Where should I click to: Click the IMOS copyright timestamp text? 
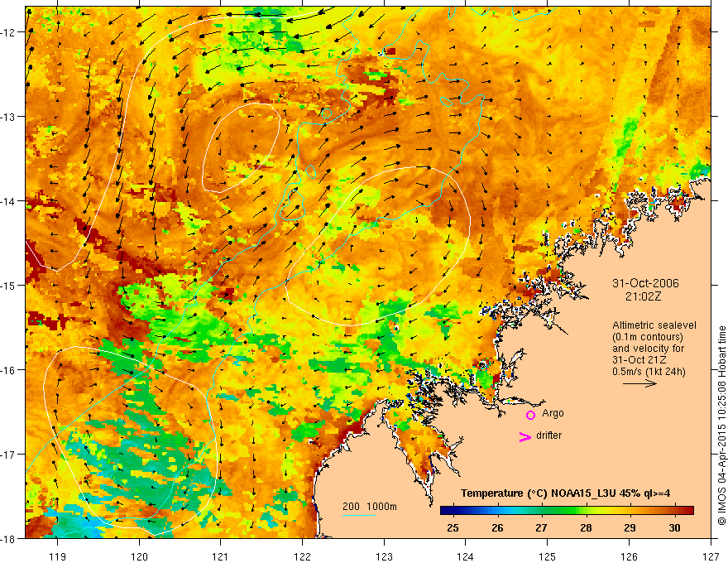point(721,426)
